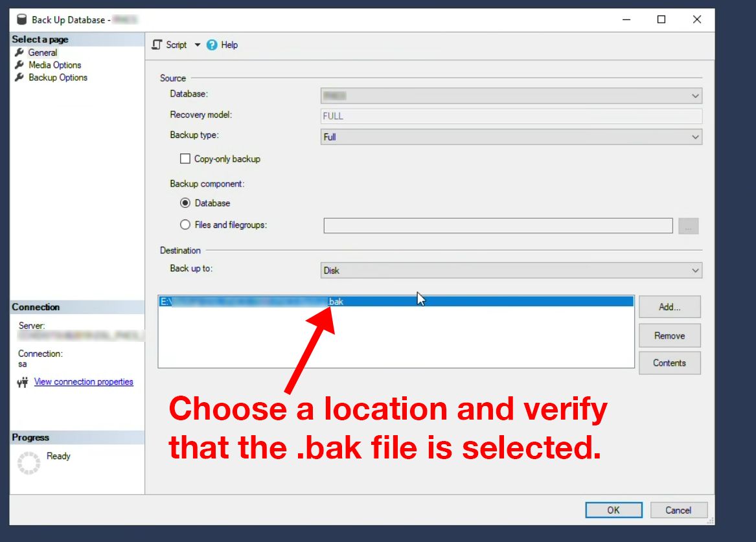Image resolution: width=756 pixels, height=542 pixels.
Task: Click the Backup Options wrench icon
Action: coord(19,77)
